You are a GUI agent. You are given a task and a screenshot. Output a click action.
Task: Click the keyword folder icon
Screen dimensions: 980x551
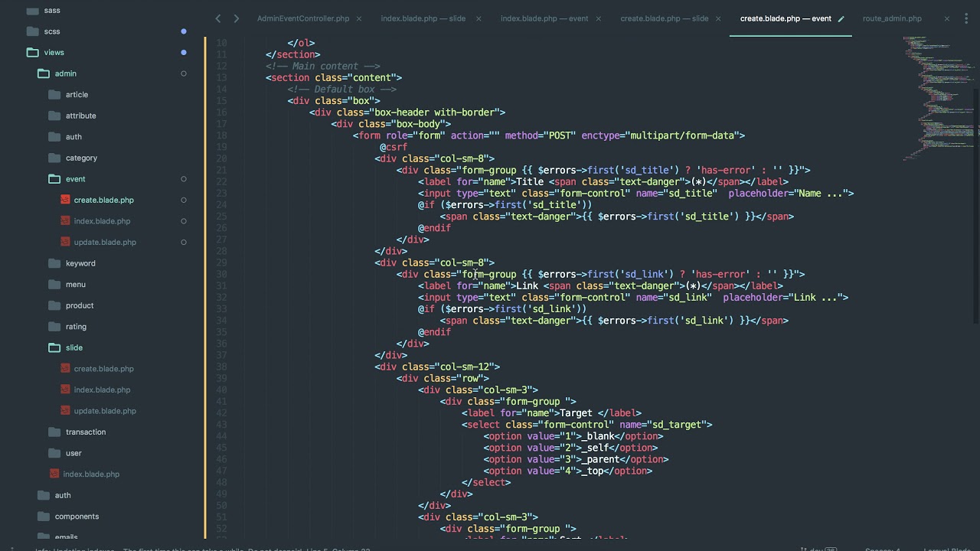[x=54, y=263]
